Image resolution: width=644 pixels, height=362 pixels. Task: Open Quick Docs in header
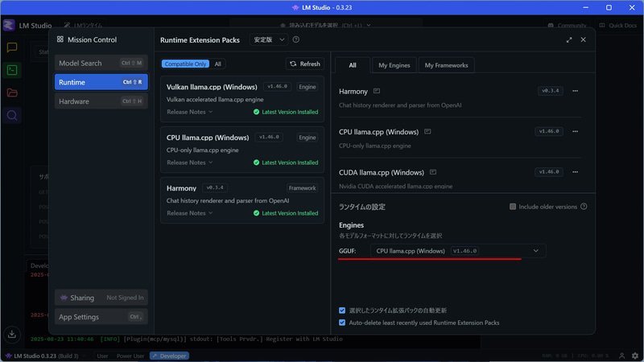coord(618,25)
